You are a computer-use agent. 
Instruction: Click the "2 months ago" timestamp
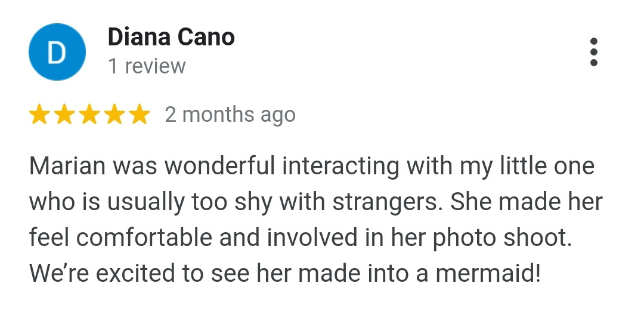tap(230, 115)
